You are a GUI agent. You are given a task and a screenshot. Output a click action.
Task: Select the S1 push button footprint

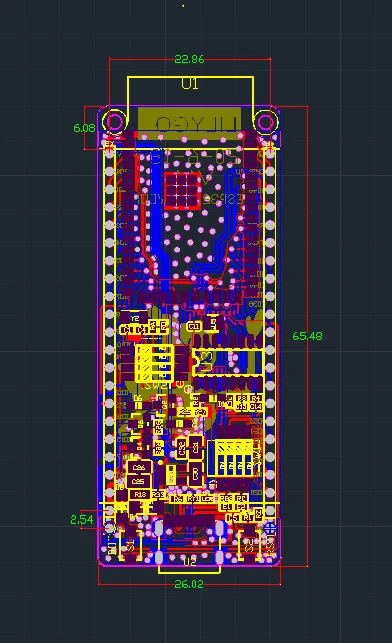(x=130, y=546)
